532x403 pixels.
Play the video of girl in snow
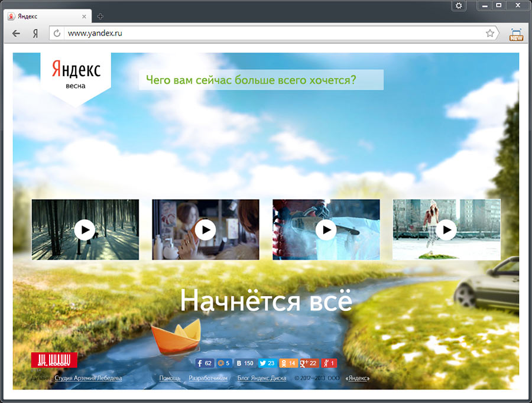(x=446, y=229)
